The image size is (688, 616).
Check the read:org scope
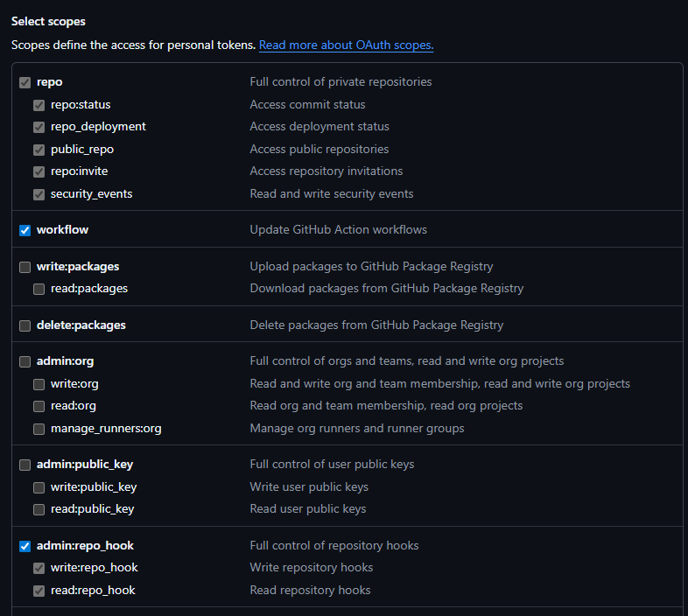coord(39,406)
